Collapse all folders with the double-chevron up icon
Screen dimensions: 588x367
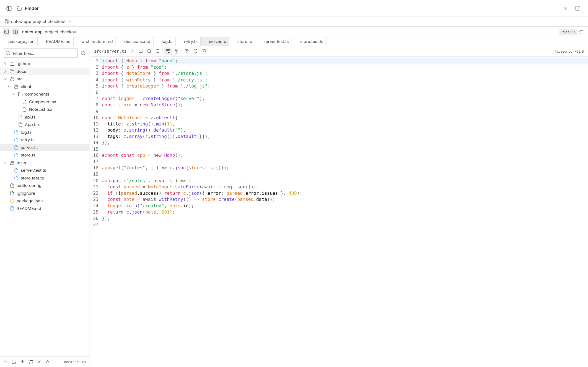[47, 362]
